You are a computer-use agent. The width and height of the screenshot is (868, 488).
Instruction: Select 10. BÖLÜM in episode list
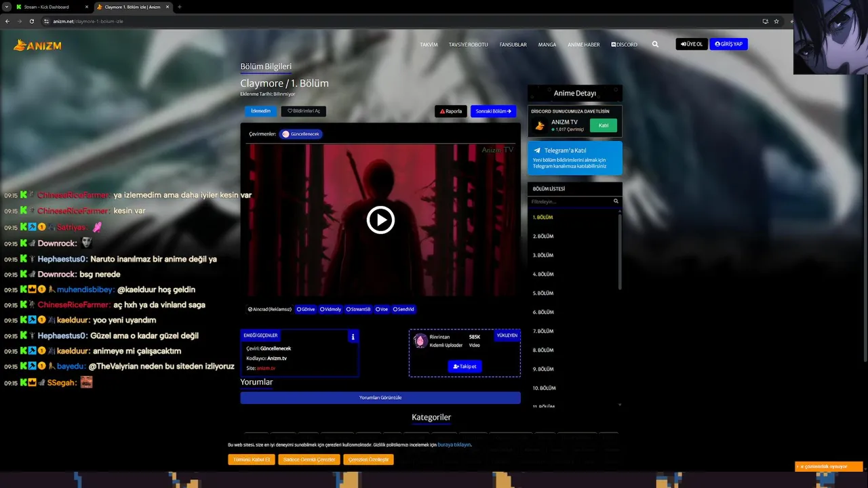click(x=544, y=388)
